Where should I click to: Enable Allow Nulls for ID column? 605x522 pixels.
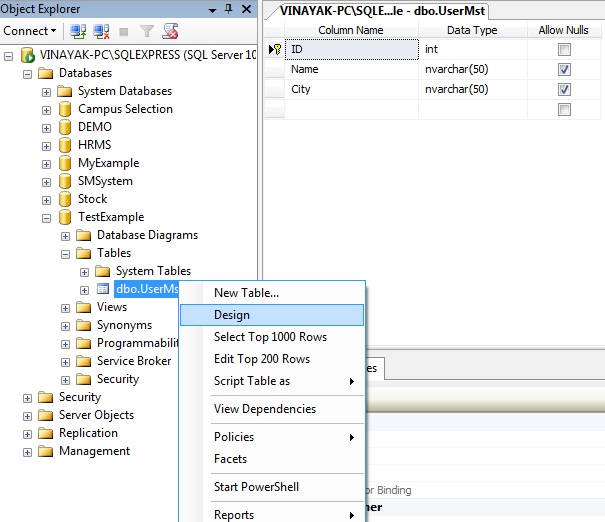(564, 49)
